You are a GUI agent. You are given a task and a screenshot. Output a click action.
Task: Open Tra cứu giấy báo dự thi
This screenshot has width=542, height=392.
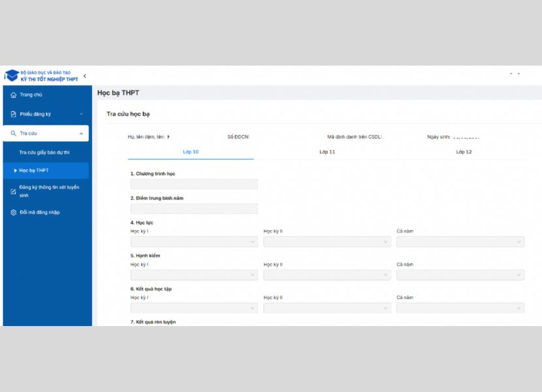pos(44,152)
